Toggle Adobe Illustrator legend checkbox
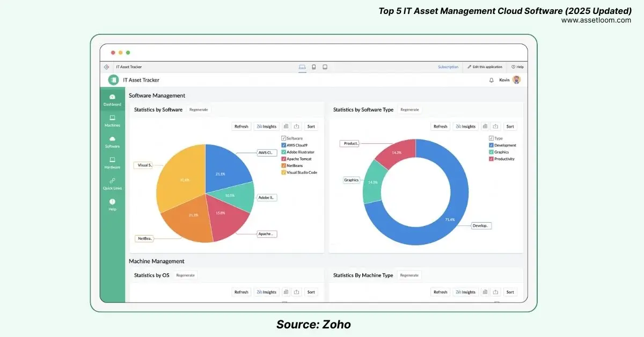The height and width of the screenshot is (337, 644). click(284, 152)
